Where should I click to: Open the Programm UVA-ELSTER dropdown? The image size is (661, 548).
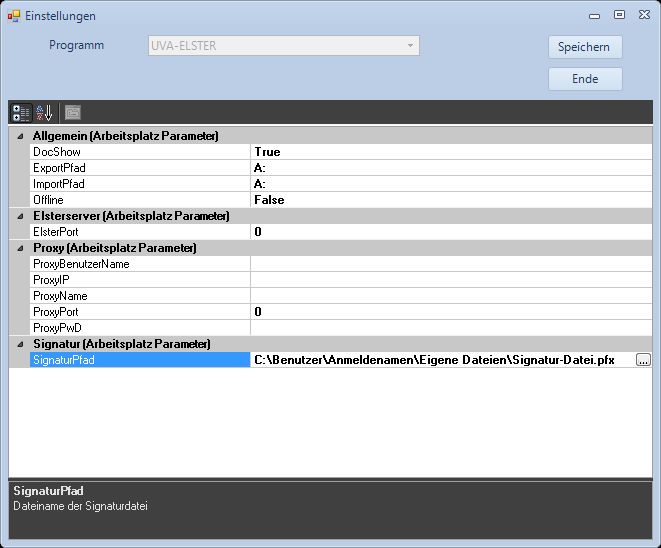[x=282, y=46]
